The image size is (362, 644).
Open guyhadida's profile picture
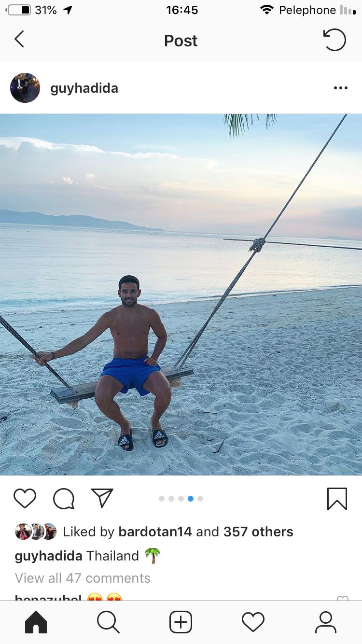[25, 88]
